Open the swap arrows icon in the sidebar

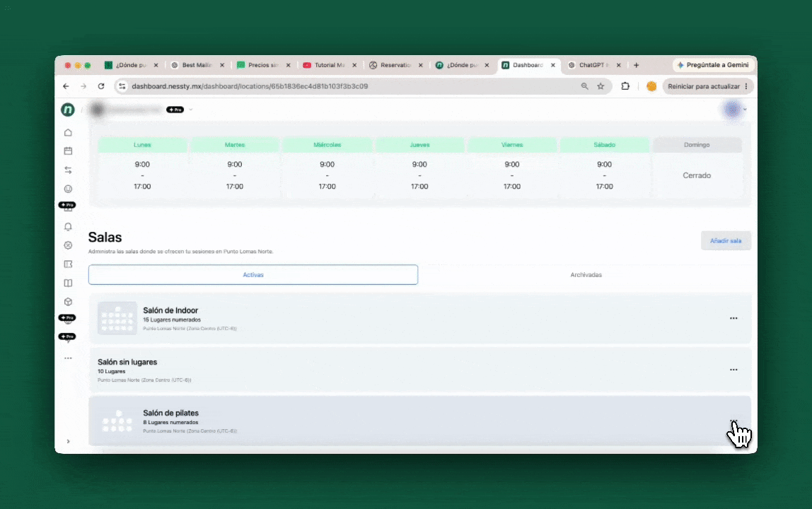(68, 170)
